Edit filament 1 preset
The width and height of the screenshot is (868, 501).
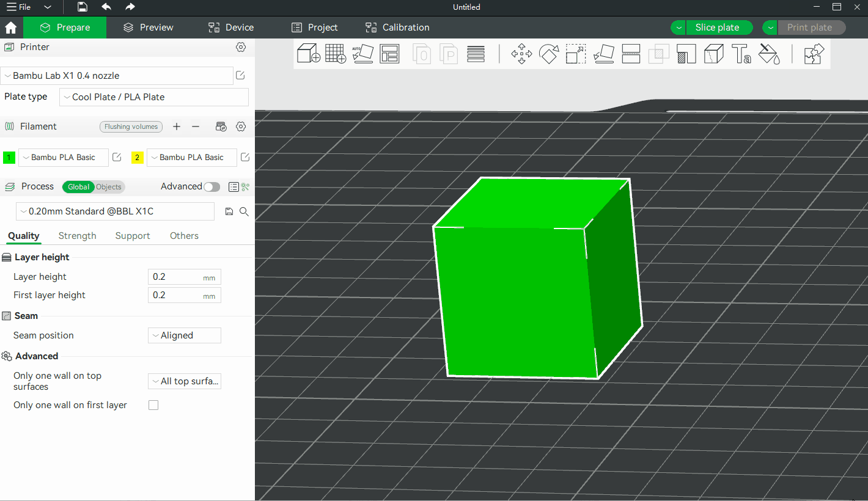click(117, 157)
